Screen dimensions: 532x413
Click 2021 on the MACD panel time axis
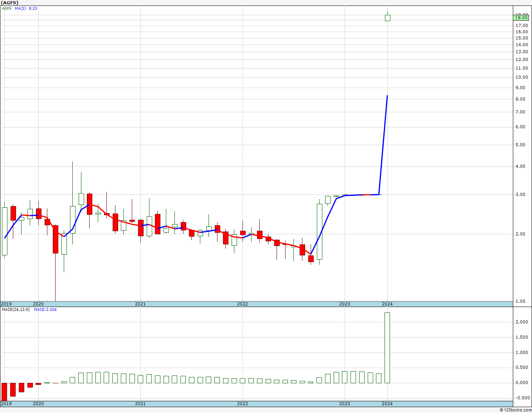click(x=140, y=404)
